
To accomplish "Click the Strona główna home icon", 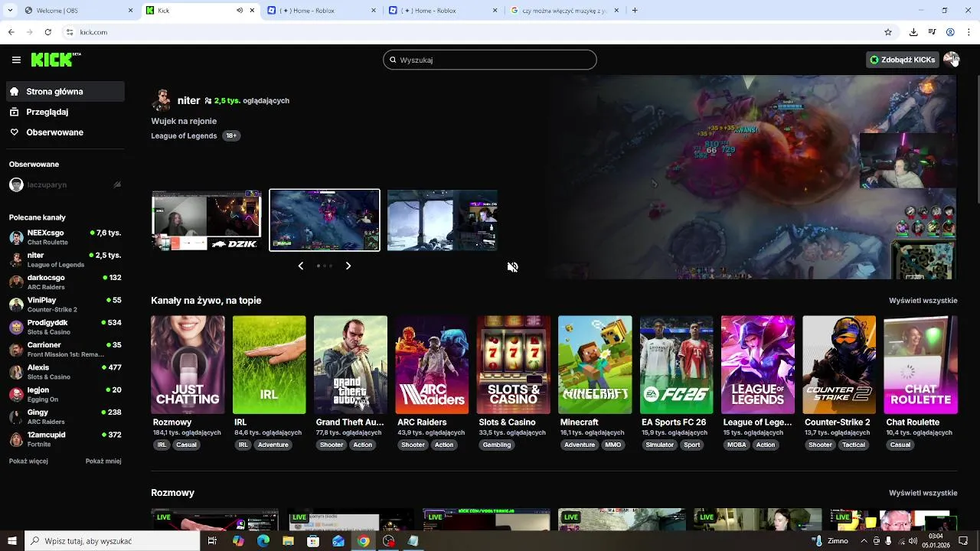I will [15, 91].
